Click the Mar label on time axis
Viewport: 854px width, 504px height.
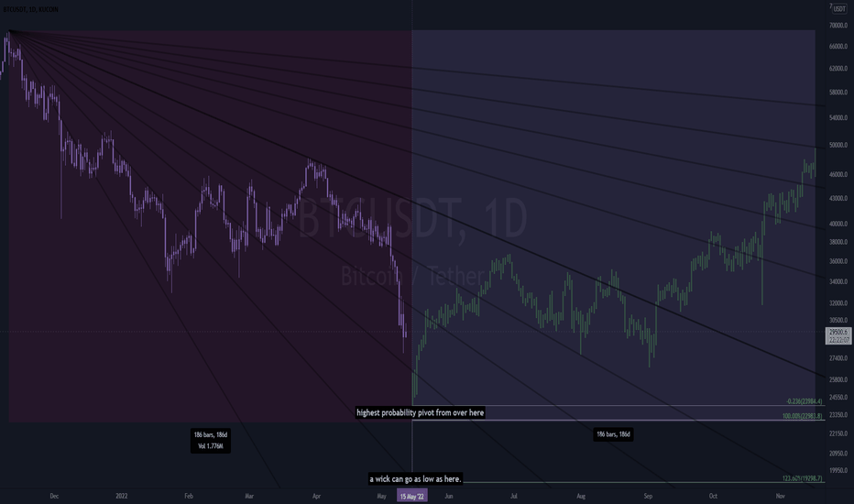click(x=249, y=497)
